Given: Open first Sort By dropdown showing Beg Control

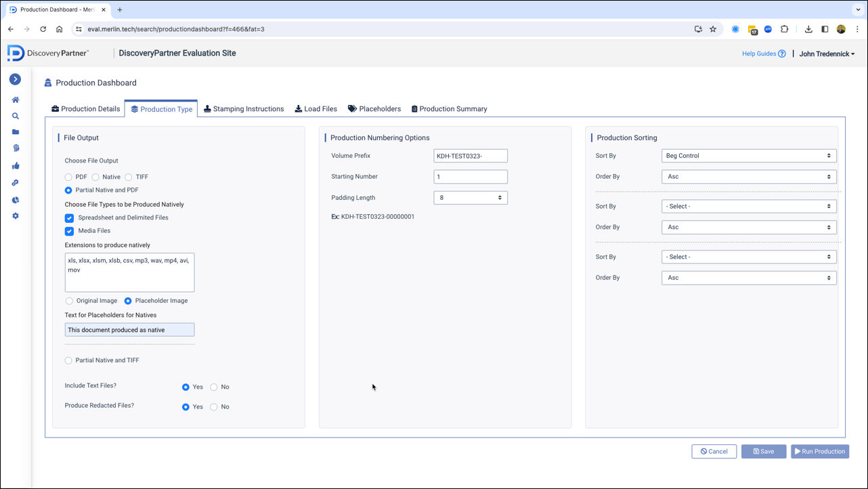Looking at the screenshot, I should [x=748, y=156].
